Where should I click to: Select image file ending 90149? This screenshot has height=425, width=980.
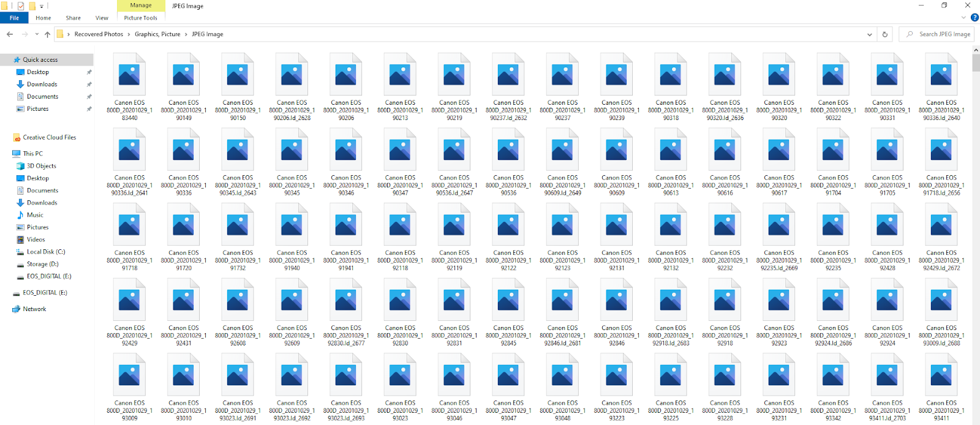coord(184,87)
